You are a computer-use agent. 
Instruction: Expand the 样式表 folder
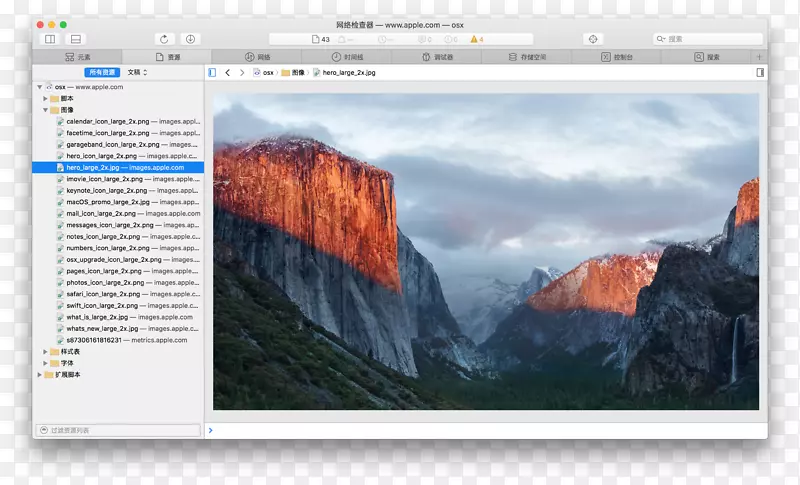tap(45, 352)
